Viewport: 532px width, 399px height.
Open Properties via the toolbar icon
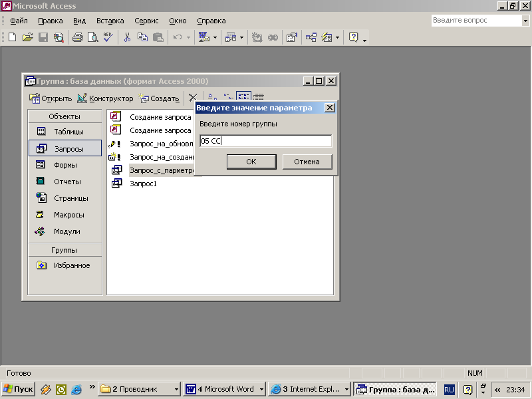point(292,37)
